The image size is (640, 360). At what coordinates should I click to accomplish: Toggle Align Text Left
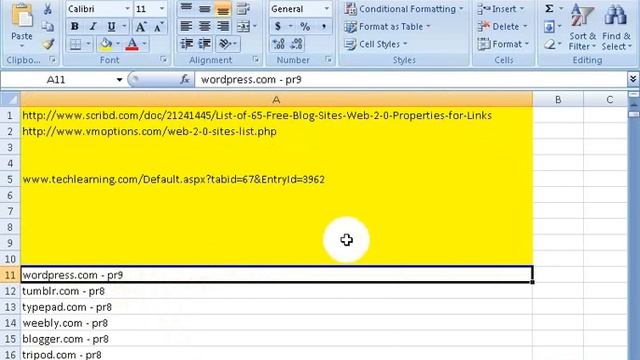pos(186,27)
